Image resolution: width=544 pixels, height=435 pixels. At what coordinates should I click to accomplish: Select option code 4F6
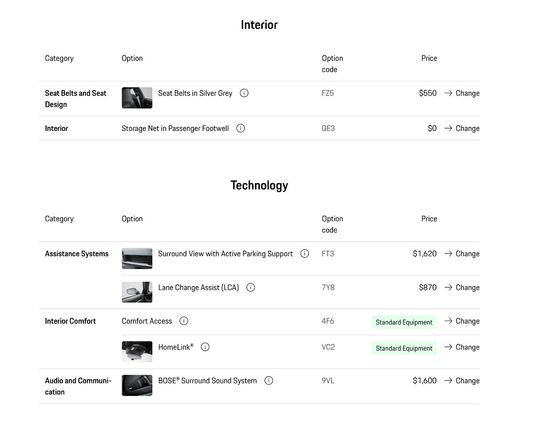328,321
